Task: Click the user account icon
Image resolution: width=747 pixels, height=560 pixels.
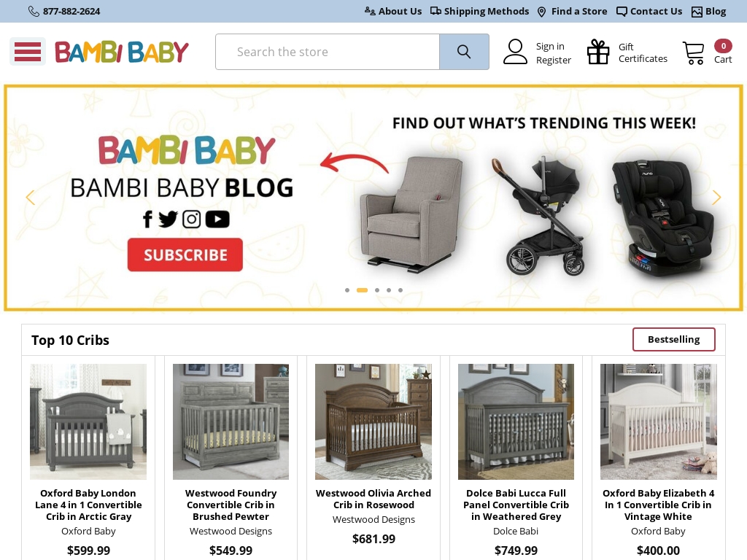Action: pos(515,52)
